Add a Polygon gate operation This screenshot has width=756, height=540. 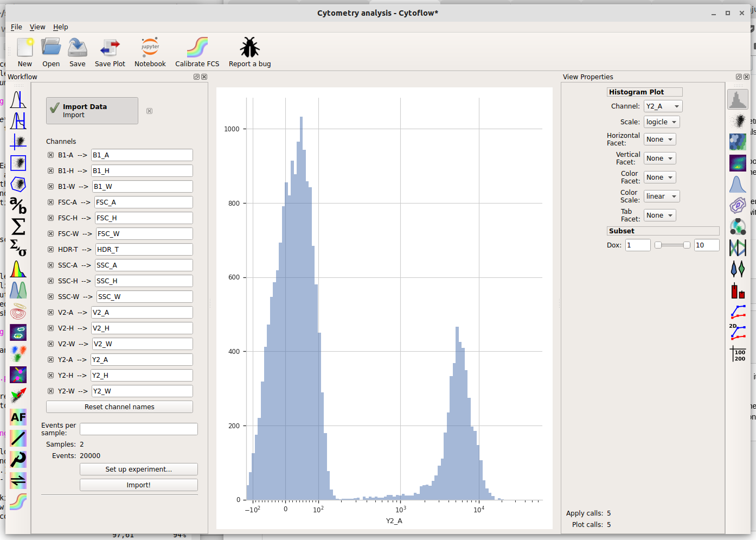pos(18,185)
